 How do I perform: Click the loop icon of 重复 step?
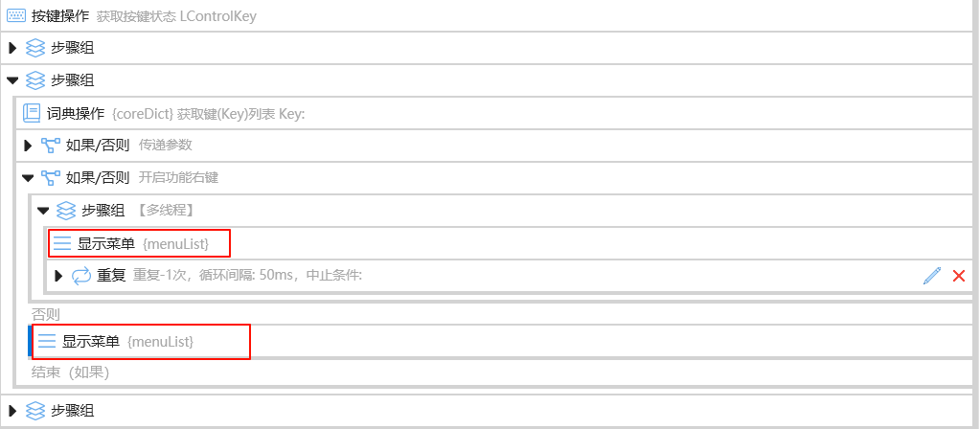coord(81,276)
